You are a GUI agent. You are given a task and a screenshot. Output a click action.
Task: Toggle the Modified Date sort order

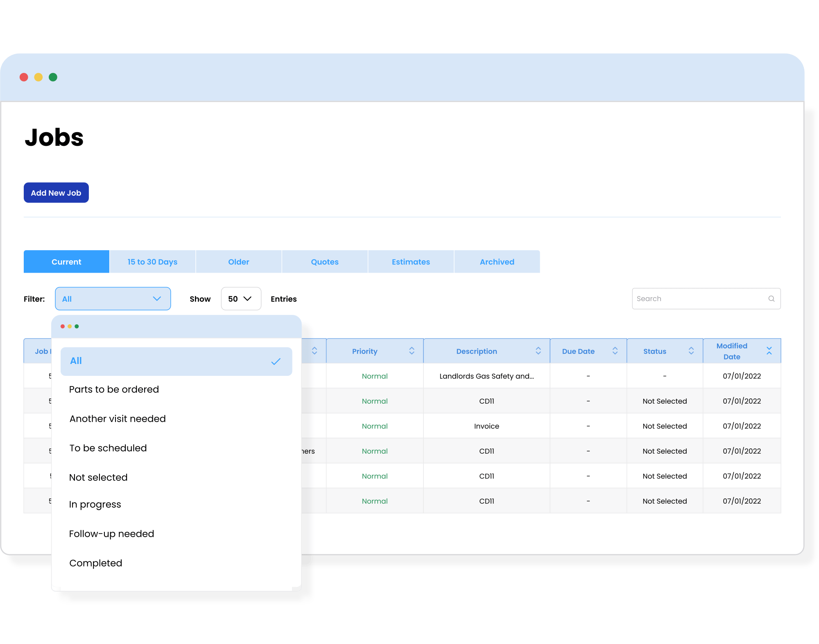(x=769, y=351)
